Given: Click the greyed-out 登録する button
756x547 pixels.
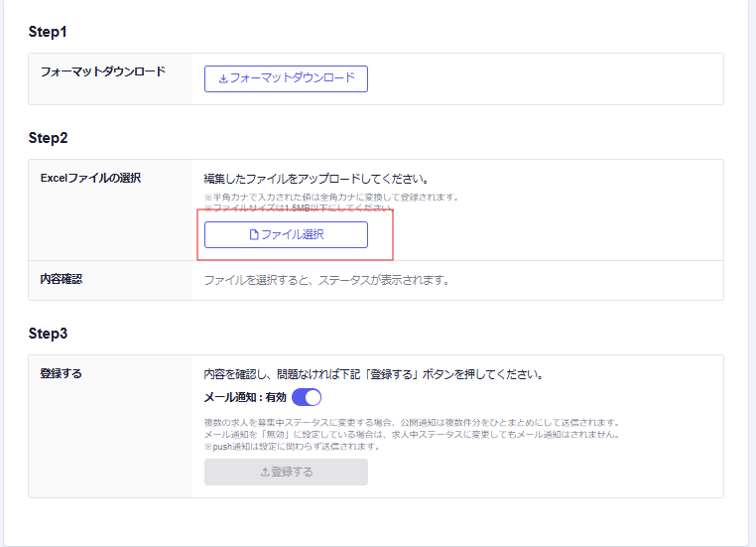Looking at the screenshot, I should tap(286, 472).
